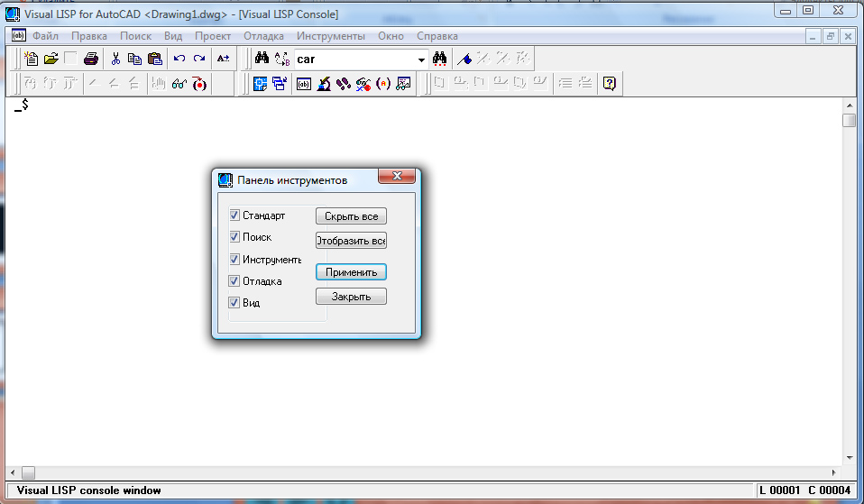
Task: Click the vertical scrollbar down arrow
Action: (850, 458)
